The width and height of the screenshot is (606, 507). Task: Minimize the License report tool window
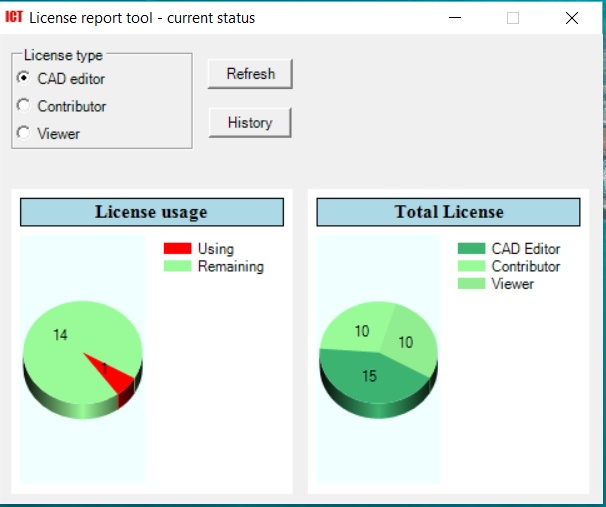point(455,18)
